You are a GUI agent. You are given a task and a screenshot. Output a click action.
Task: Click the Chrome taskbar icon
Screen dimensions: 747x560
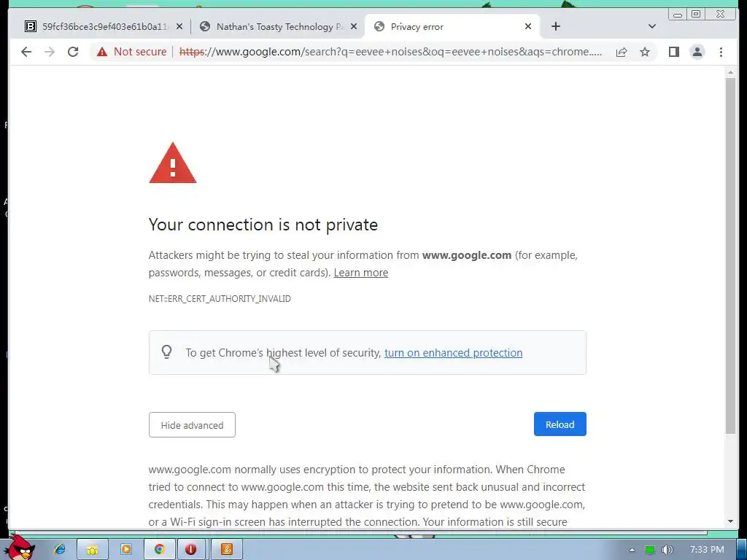coord(159,550)
